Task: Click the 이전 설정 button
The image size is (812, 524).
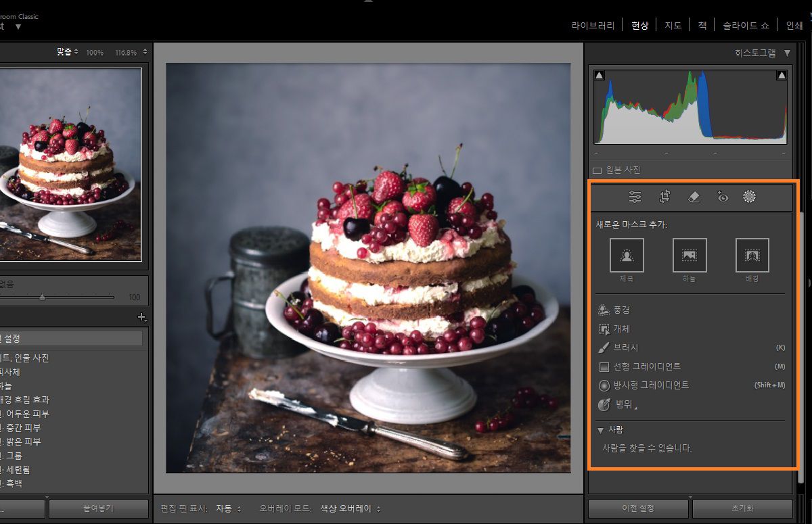Action: (638, 508)
